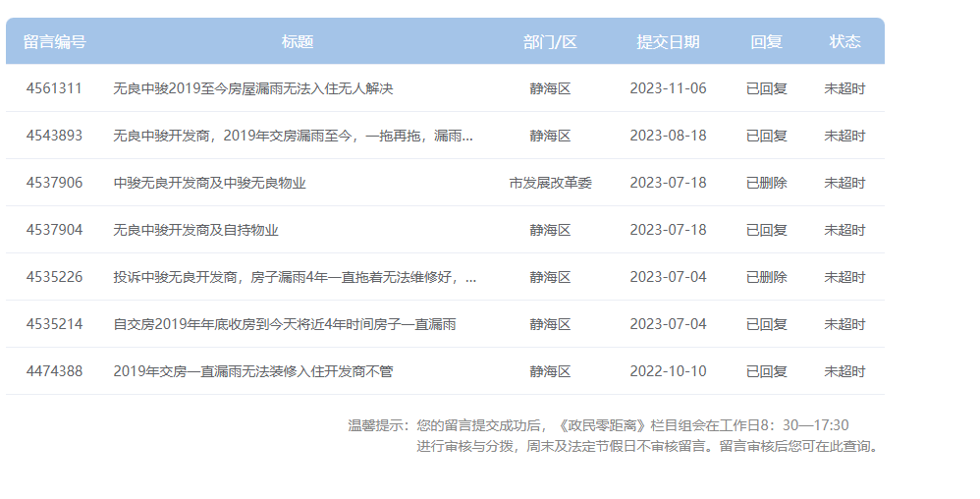Open message 2019年交房一直漏雨无法装修入住开发商不管

[253, 371]
